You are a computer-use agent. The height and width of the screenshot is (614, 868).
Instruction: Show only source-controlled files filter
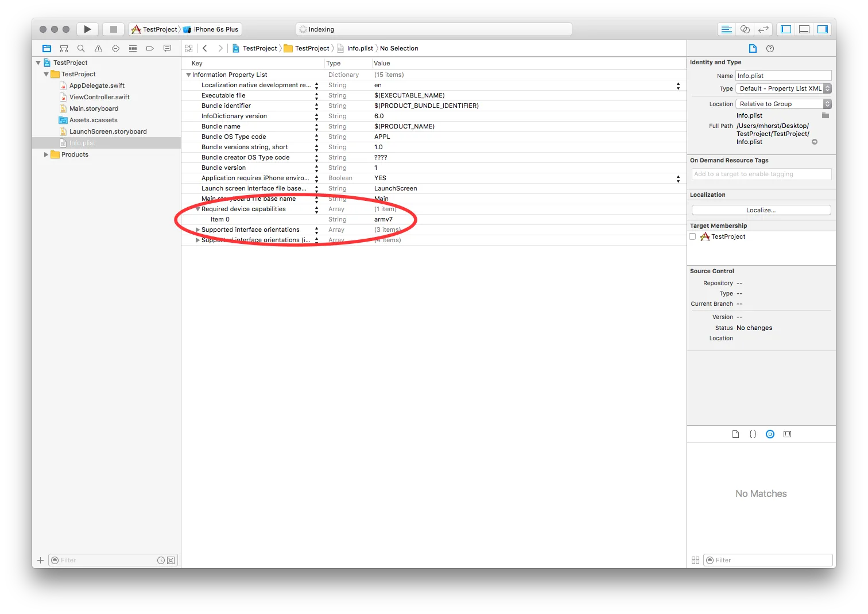pyautogui.click(x=171, y=560)
